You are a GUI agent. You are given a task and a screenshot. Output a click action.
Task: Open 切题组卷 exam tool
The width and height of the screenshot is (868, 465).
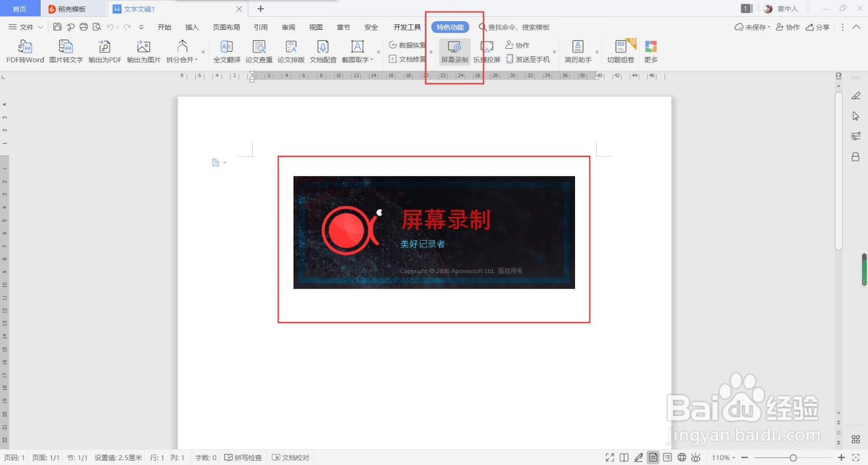pos(621,52)
